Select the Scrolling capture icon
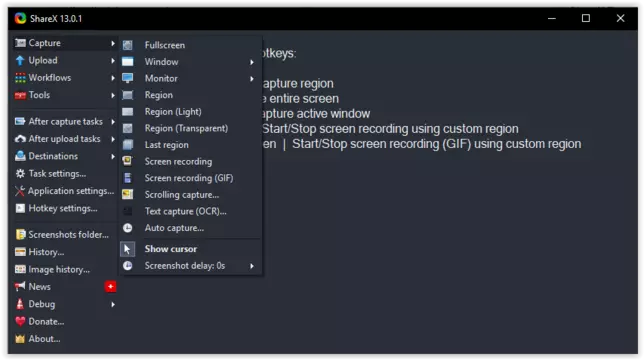The image size is (644, 360). coord(128,194)
